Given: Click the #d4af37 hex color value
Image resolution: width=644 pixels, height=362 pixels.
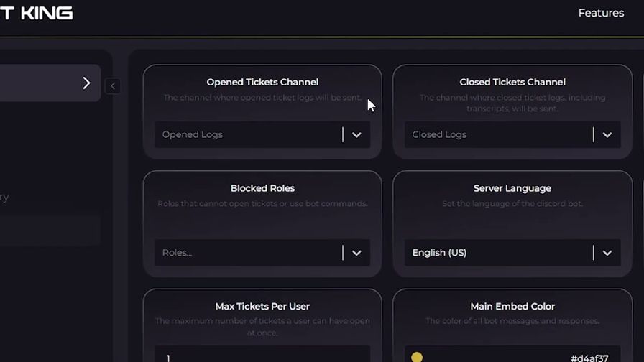Looking at the screenshot, I should (589, 358).
